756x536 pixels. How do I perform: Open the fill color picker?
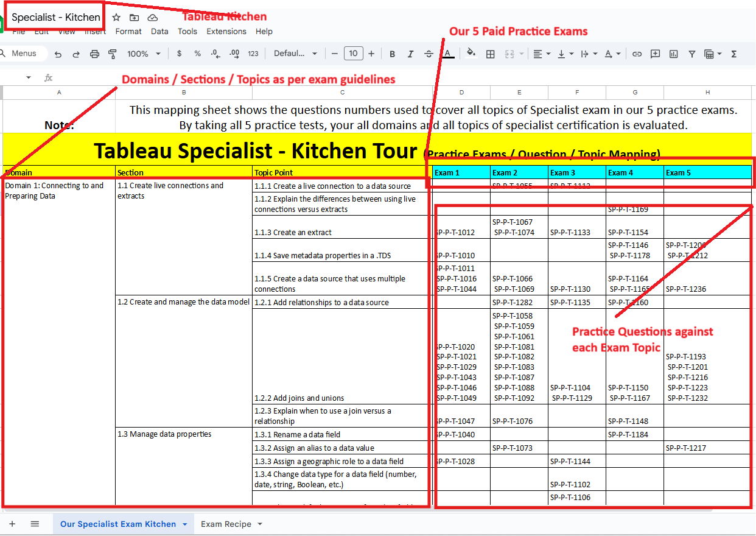tap(471, 54)
